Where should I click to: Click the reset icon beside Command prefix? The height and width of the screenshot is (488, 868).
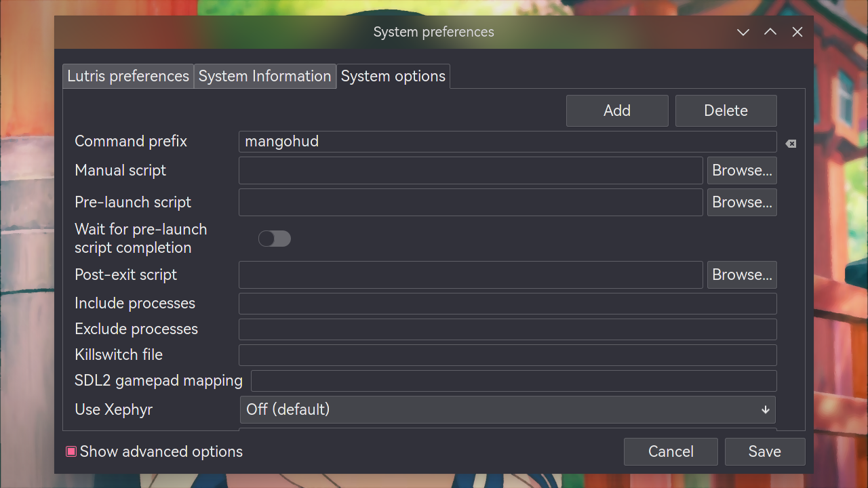791,144
